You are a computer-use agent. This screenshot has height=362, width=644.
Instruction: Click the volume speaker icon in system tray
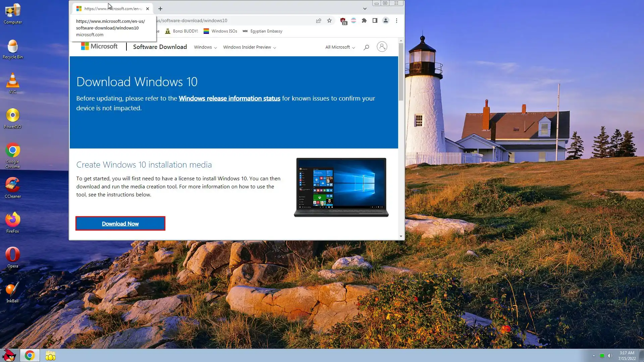[x=610, y=356]
